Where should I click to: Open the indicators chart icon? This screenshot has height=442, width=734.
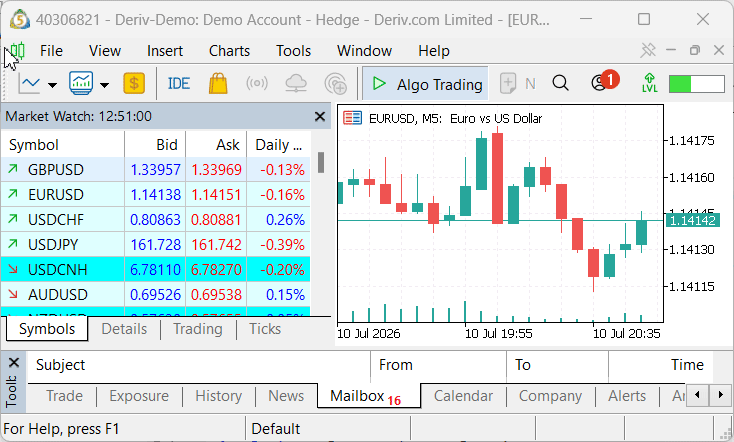[81, 83]
